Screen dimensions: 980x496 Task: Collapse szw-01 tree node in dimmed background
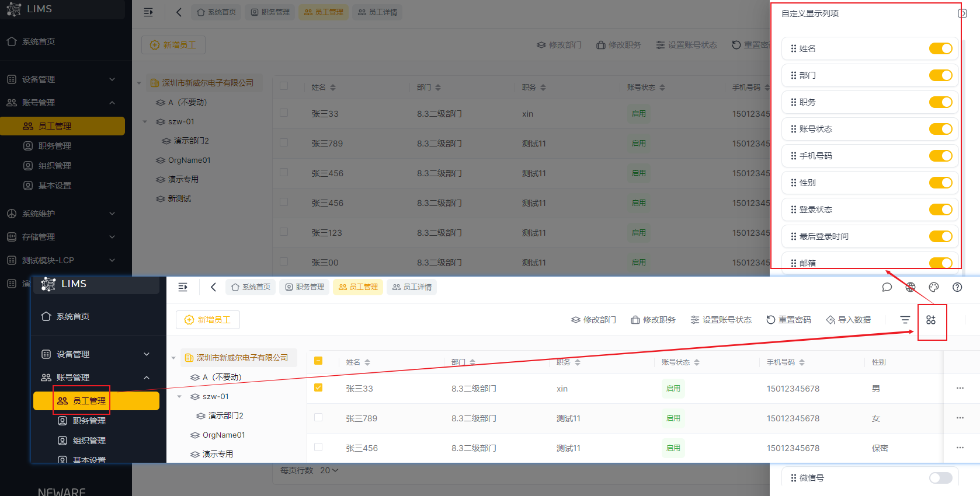click(145, 122)
